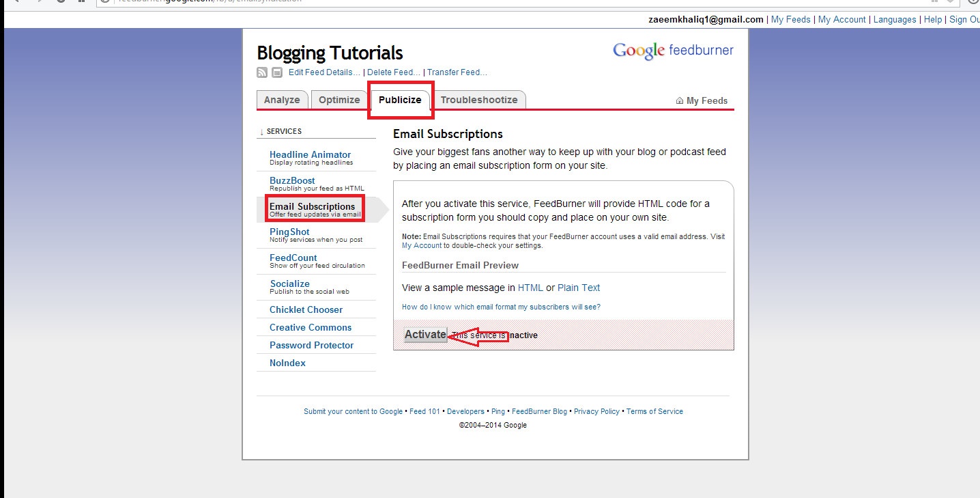This screenshot has width=980, height=498.
Task: Activate the Email Subscriptions service
Action: tap(424, 334)
